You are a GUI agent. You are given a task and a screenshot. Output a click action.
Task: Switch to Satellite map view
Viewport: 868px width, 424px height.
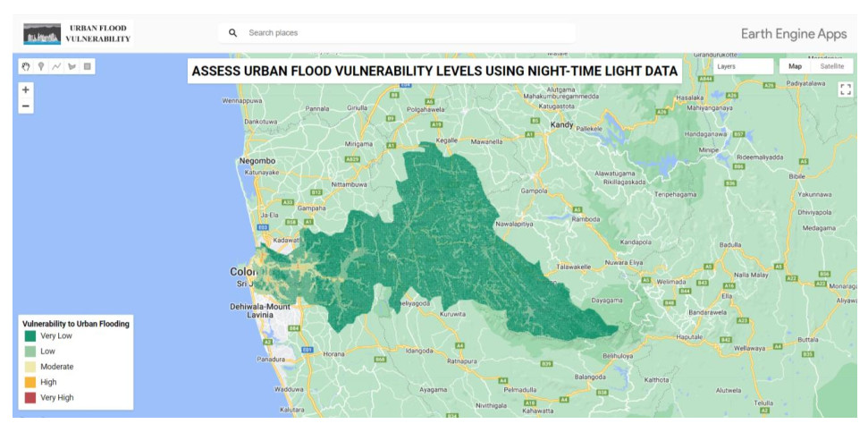tap(831, 66)
